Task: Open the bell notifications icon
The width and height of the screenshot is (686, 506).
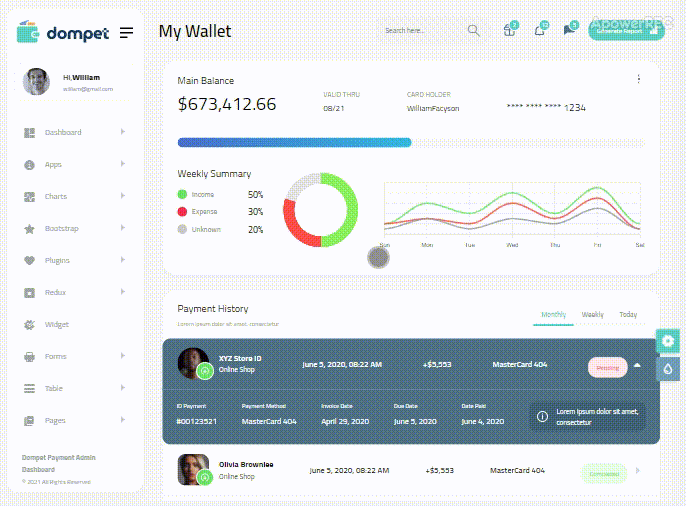Action: click(540, 30)
